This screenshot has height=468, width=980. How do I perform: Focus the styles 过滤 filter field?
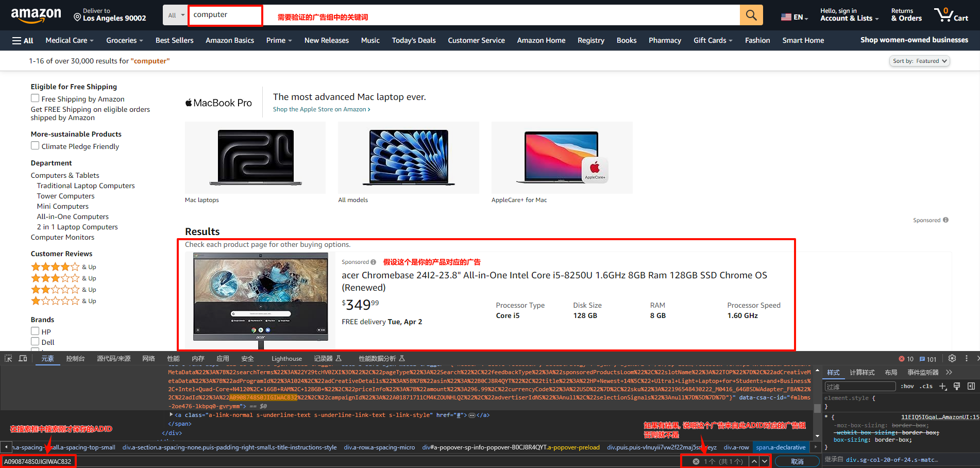[860, 387]
